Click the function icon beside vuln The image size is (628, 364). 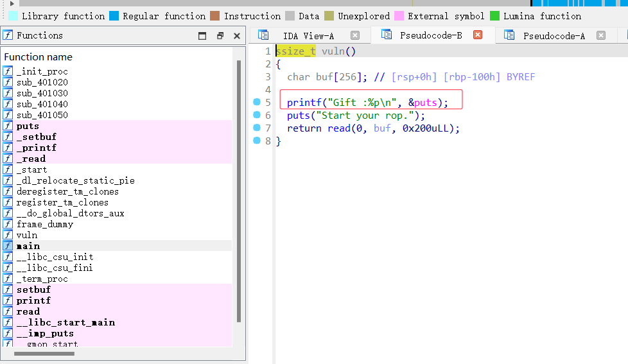click(x=8, y=235)
